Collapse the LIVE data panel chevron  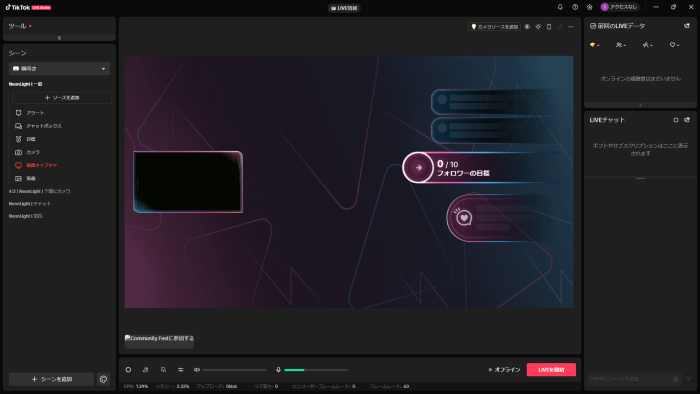click(640, 105)
